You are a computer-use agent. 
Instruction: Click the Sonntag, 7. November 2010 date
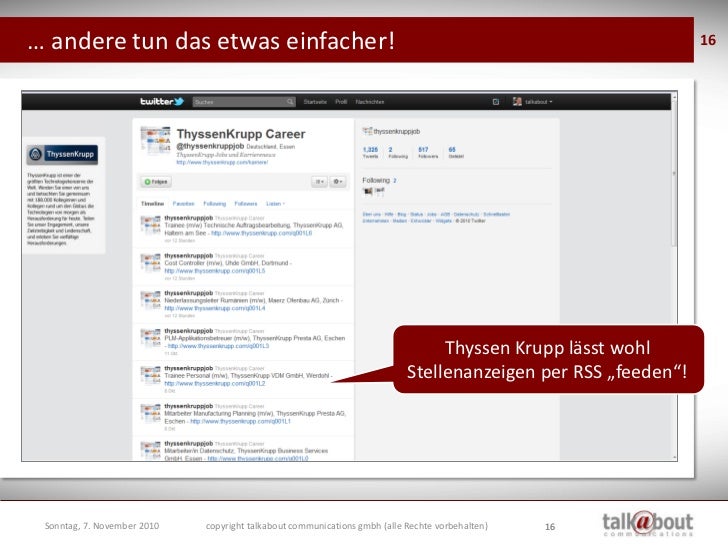click(x=102, y=526)
